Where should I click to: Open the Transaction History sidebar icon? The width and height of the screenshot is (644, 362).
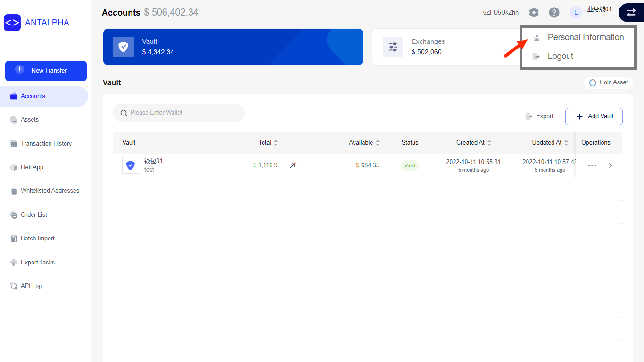tap(14, 143)
